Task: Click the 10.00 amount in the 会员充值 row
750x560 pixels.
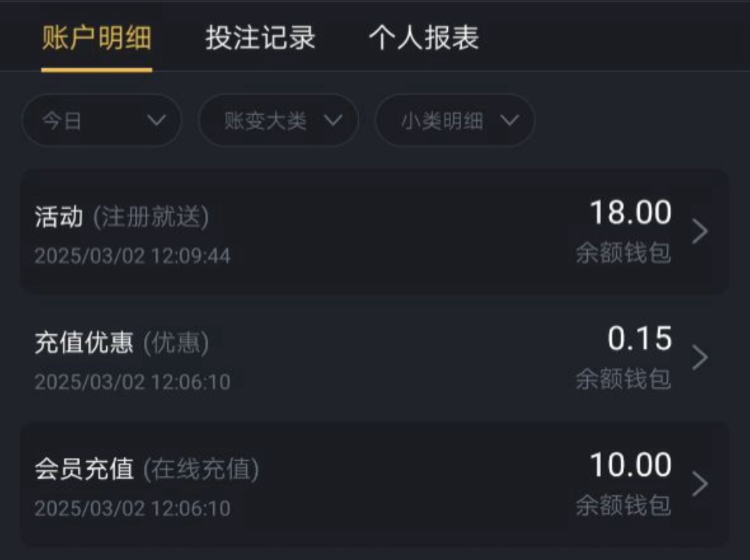Action: (630, 465)
